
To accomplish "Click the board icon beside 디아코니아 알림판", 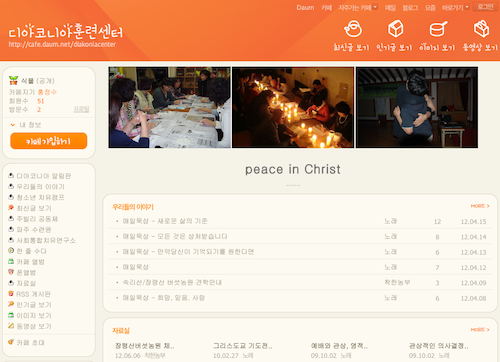I will (11, 175).
